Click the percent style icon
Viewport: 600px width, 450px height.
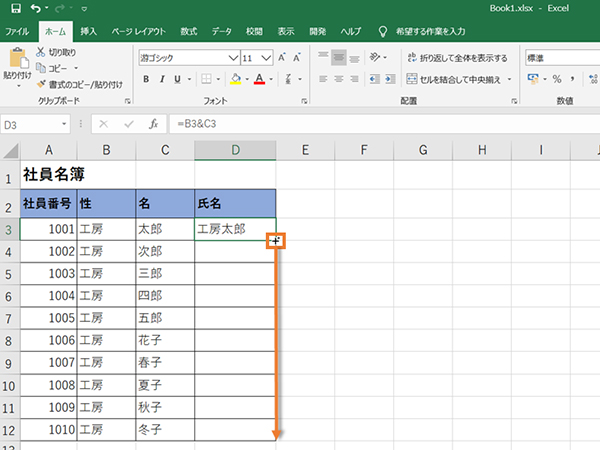(x=557, y=79)
